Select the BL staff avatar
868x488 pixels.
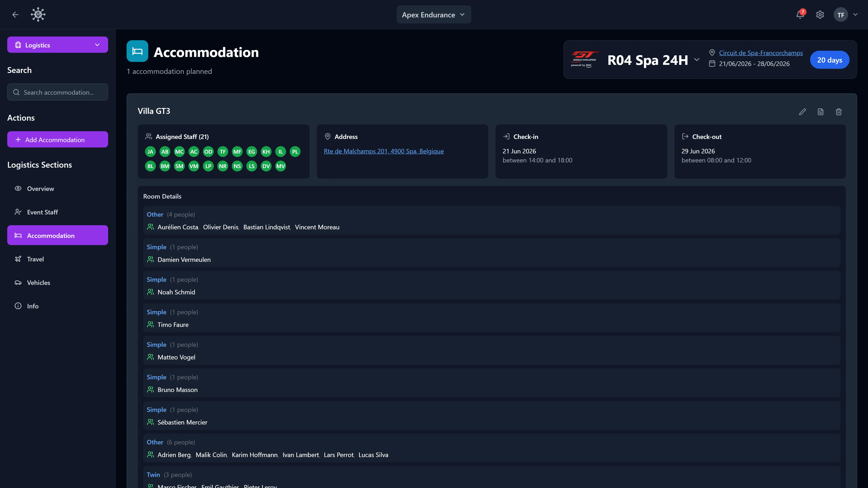click(150, 166)
